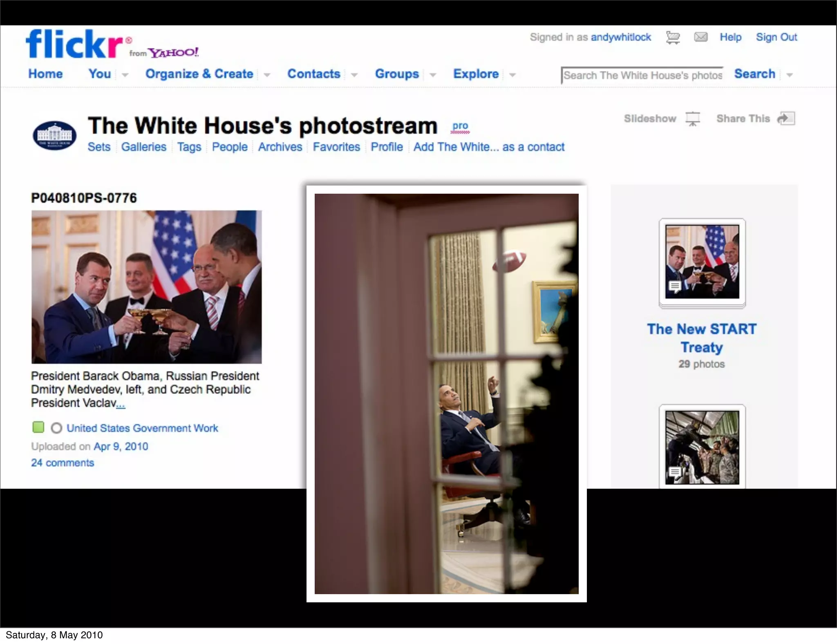Open the Galleries tab
The height and width of the screenshot is (644, 837).
(143, 147)
